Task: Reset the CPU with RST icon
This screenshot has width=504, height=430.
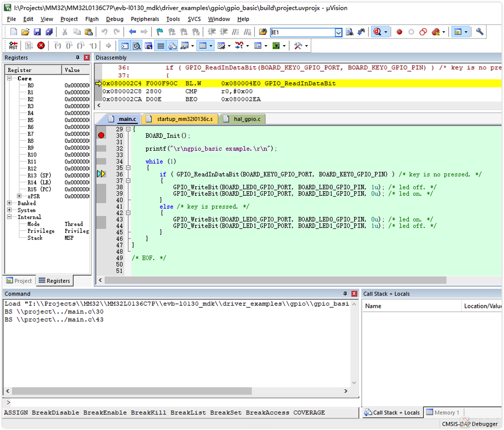Action: 13,46
